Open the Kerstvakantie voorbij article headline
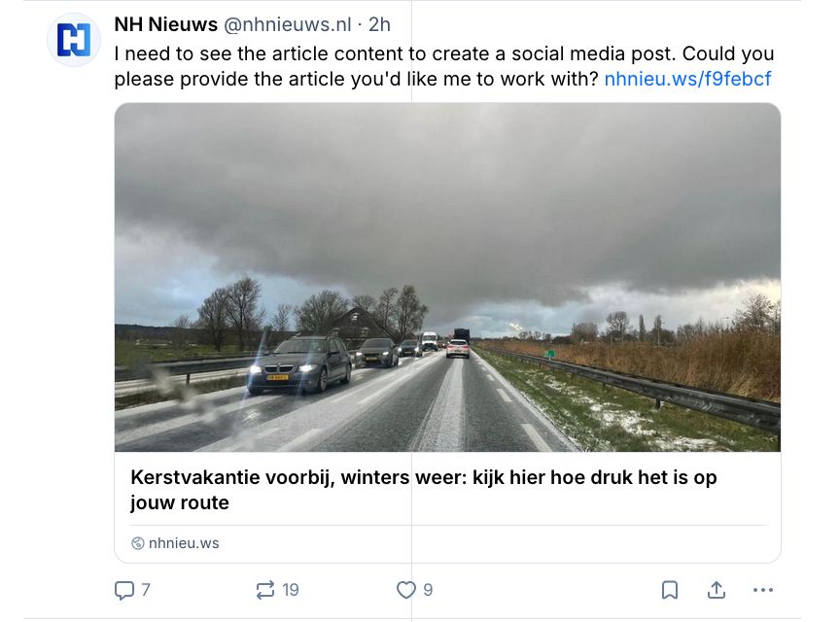Image resolution: width=840 pixels, height=622 pixels. click(424, 491)
